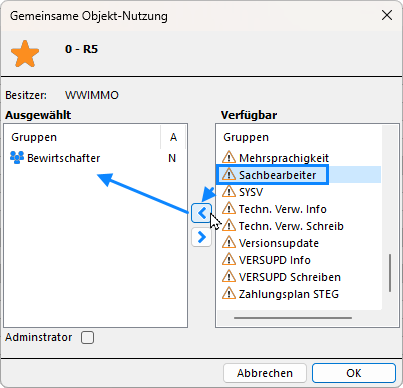Enable the Adminstrator checkbox

coord(87,337)
